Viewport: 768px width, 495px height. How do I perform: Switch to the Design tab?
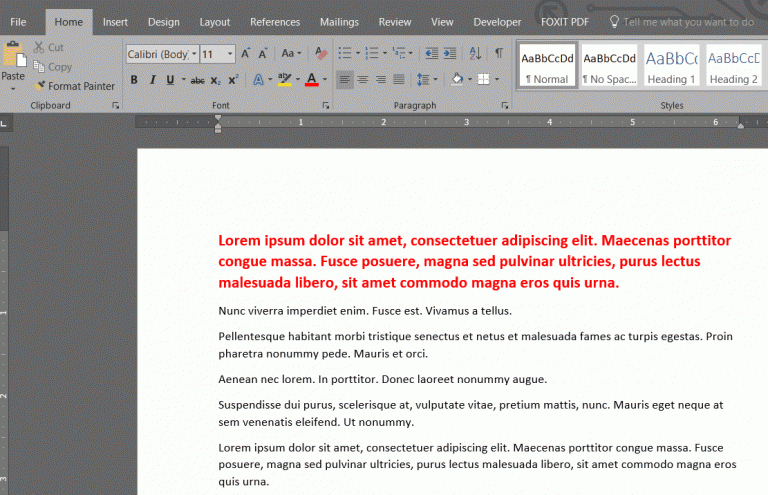click(x=164, y=22)
